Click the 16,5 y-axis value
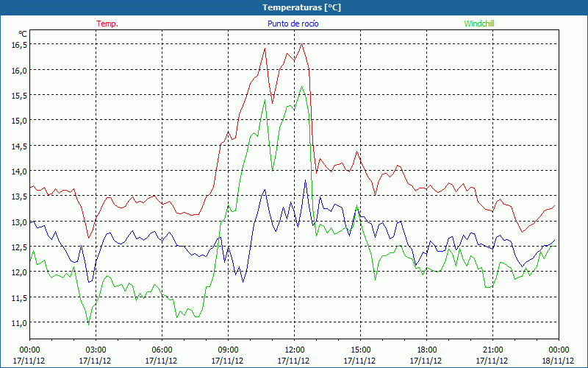 (x=19, y=44)
